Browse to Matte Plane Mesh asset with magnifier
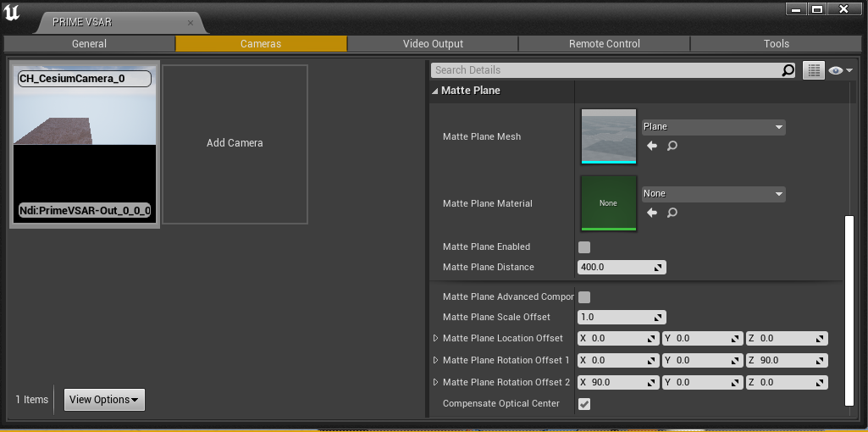 coord(672,146)
